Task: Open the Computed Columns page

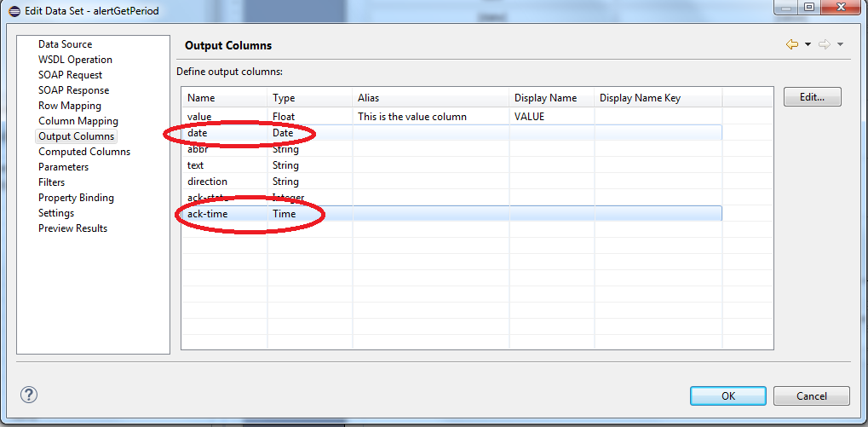Action: (x=83, y=152)
